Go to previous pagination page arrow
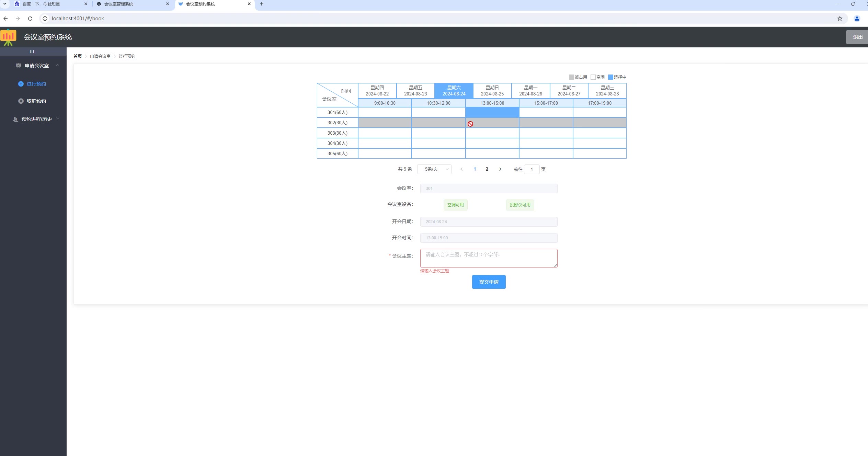 [x=461, y=169]
